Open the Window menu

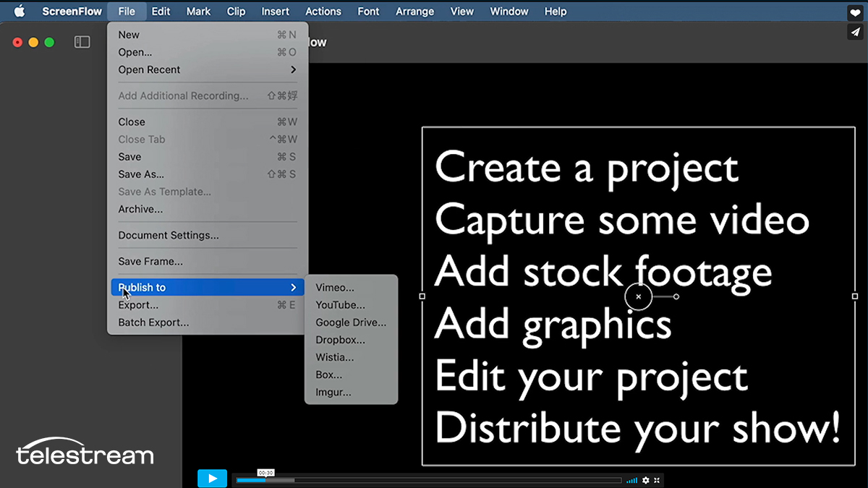coord(509,12)
